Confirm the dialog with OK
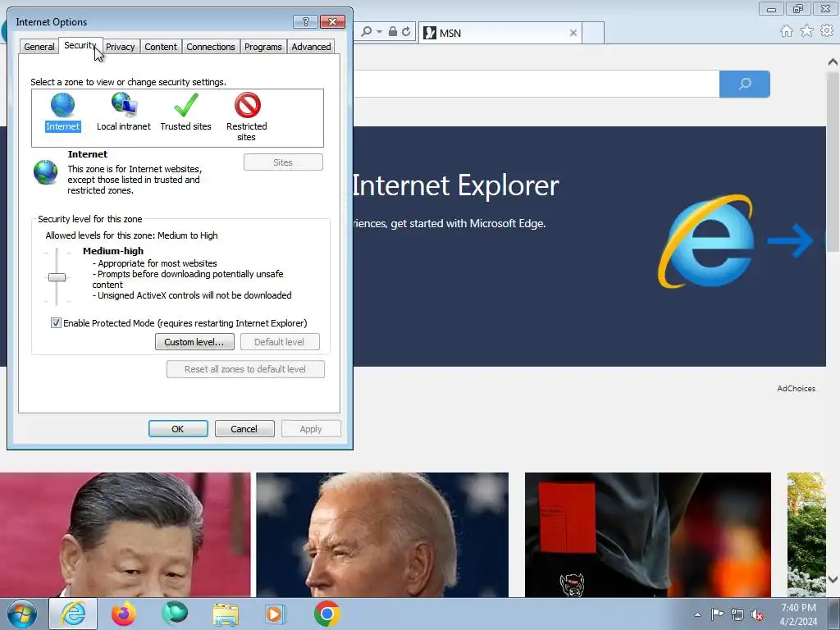 click(x=178, y=428)
